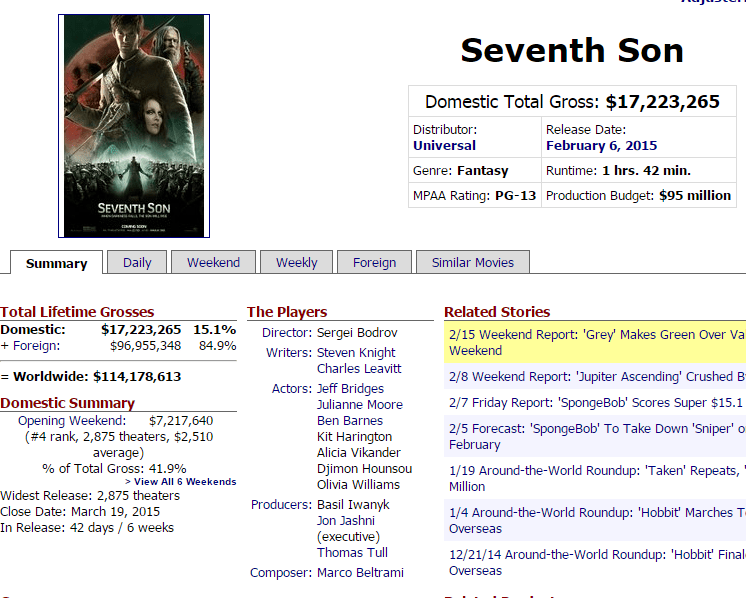Open producer Jon Jashni's page

point(346,520)
